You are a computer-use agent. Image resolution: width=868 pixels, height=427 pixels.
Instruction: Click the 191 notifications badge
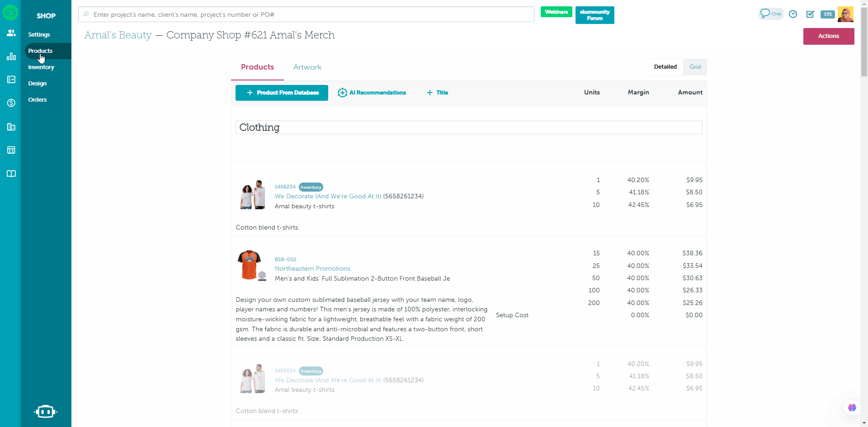(x=827, y=14)
